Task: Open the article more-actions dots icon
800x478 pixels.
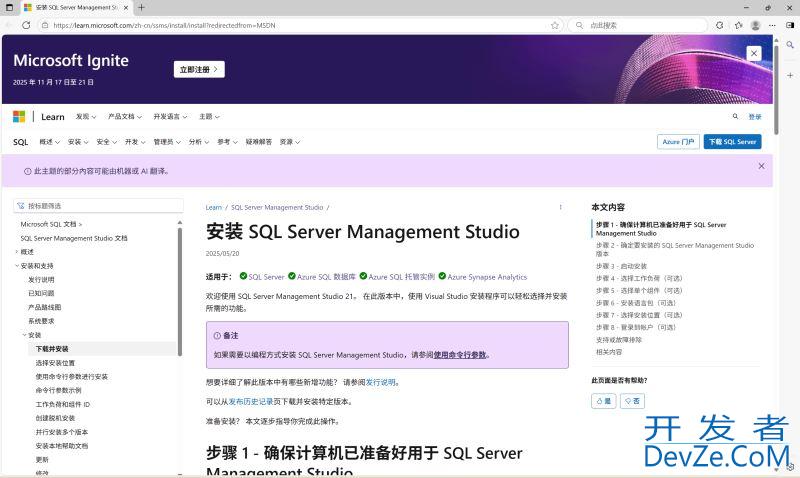Action: click(x=560, y=207)
